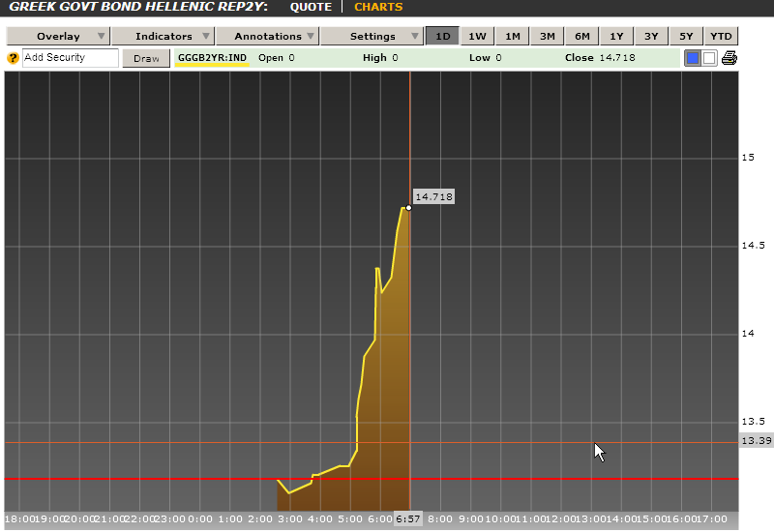
Task: Select the YTD time range
Action: 721,36
